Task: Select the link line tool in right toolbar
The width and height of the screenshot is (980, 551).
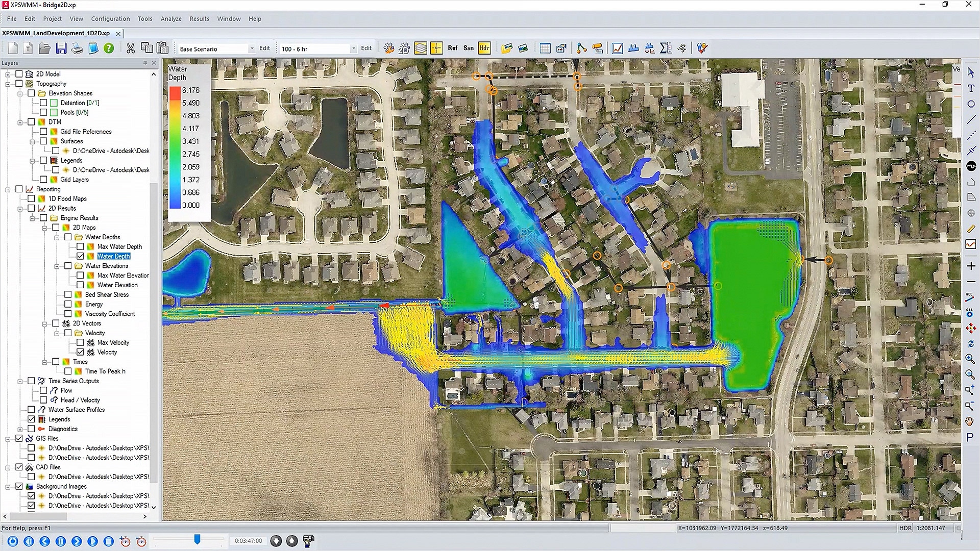Action: [970, 120]
